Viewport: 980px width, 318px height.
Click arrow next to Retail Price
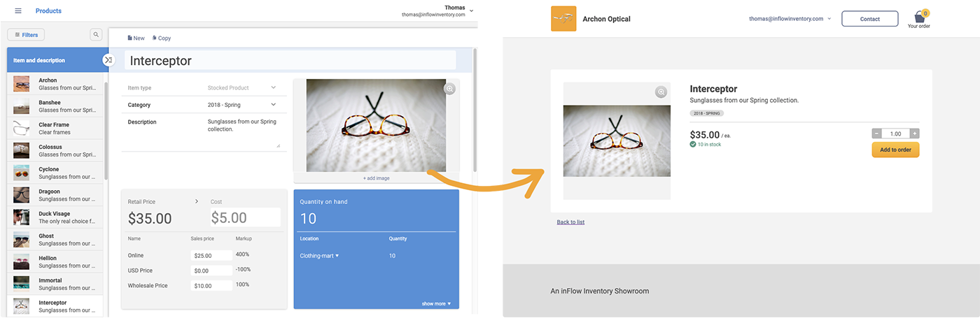point(197,201)
